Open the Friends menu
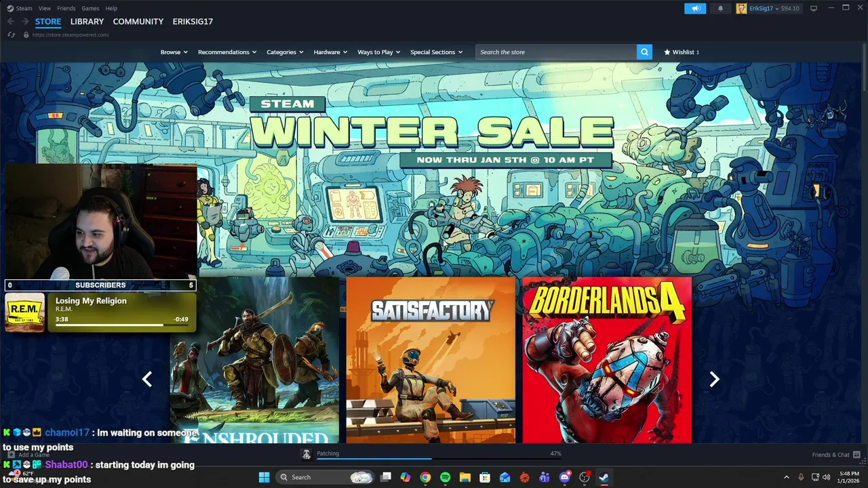 pyautogui.click(x=66, y=8)
